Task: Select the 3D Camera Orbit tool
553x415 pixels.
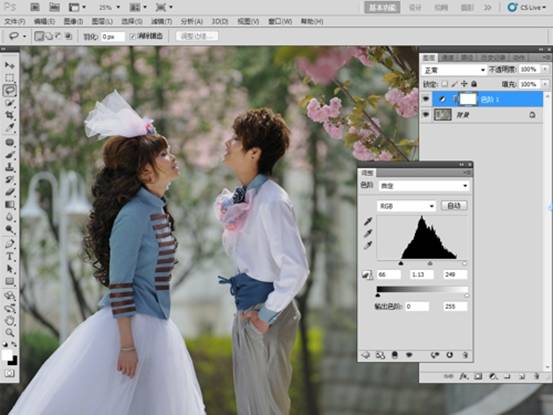Action: (x=10, y=309)
